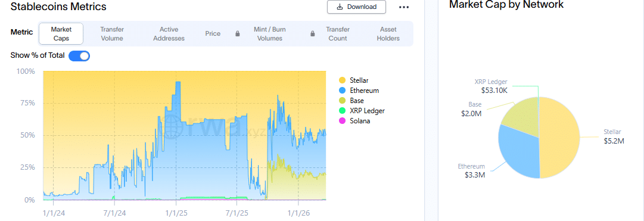Click the Stellar pie chart slice
The width and height of the screenshot is (644, 221).
tap(559, 138)
